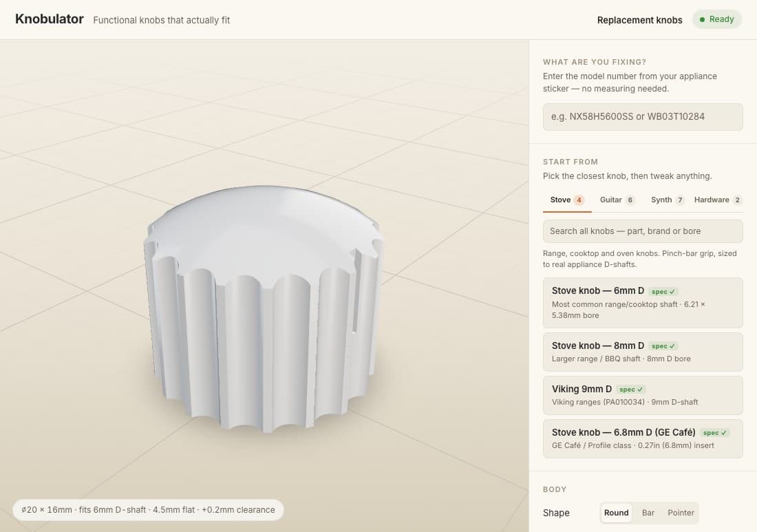The height and width of the screenshot is (532, 757).
Task: Focus the Search all knobs field
Action: (x=643, y=231)
